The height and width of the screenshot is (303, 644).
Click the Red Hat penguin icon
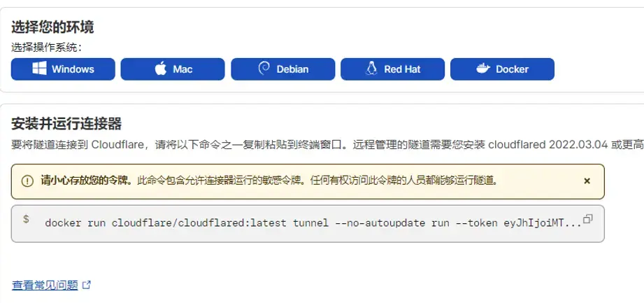point(371,69)
